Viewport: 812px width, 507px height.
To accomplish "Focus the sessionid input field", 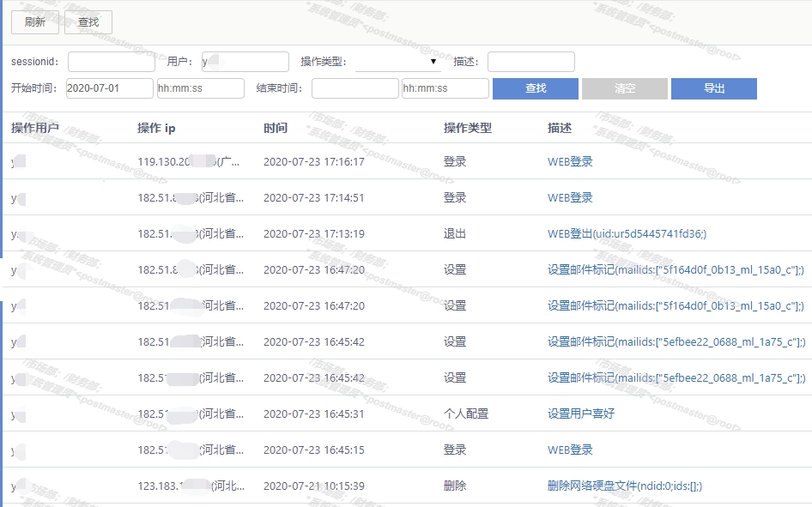I will point(112,62).
